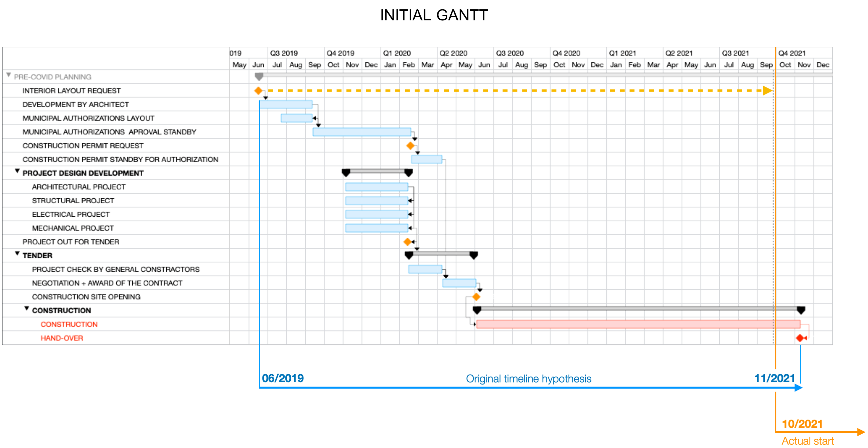Select the red CONSTRUCTION task row label
The height and width of the screenshot is (448, 868).
(x=69, y=324)
